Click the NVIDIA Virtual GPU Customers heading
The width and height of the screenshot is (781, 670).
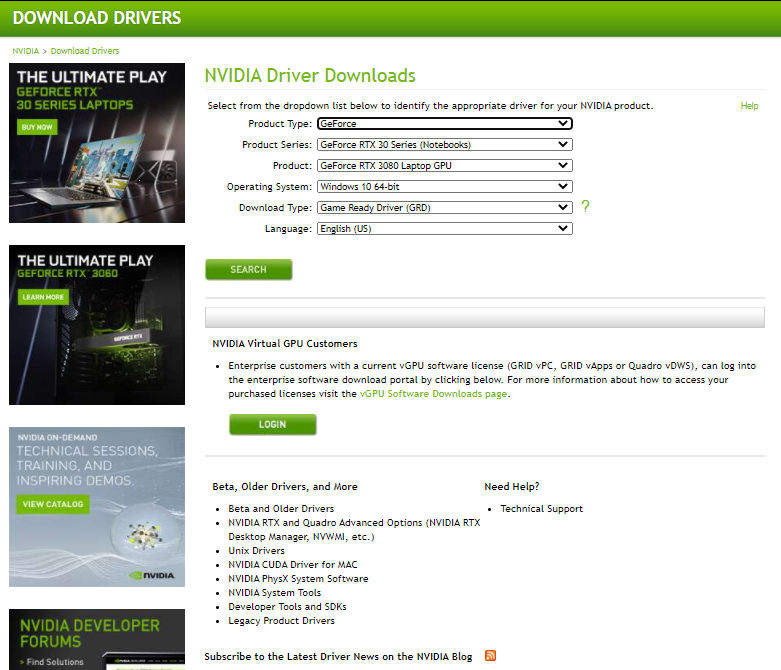click(x=285, y=344)
